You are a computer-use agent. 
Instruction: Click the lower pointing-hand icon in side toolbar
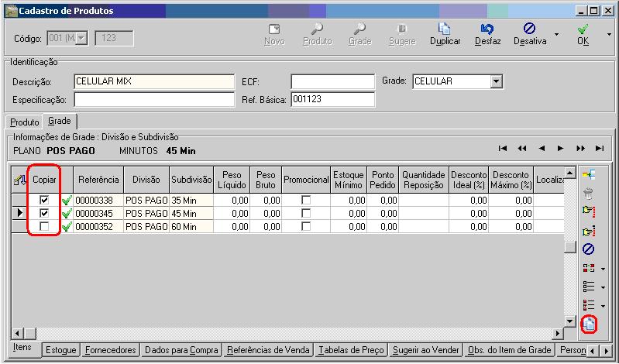(x=589, y=231)
